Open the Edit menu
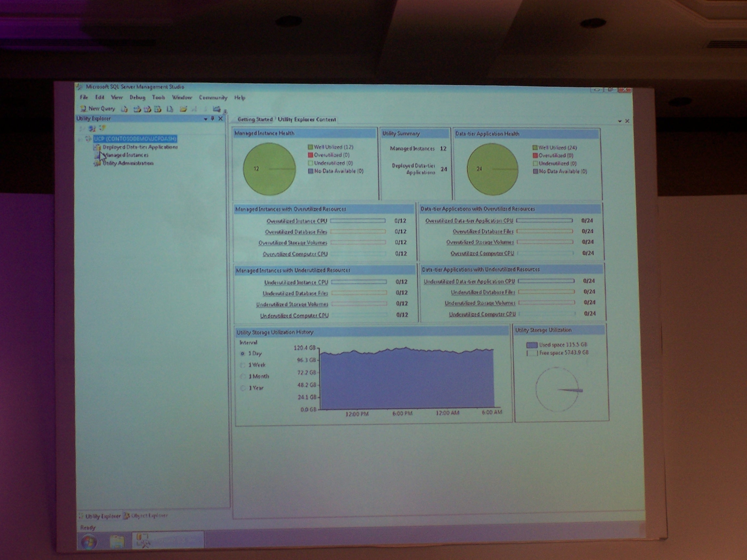The width and height of the screenshot is (747, 560). (x=100, y=97)
